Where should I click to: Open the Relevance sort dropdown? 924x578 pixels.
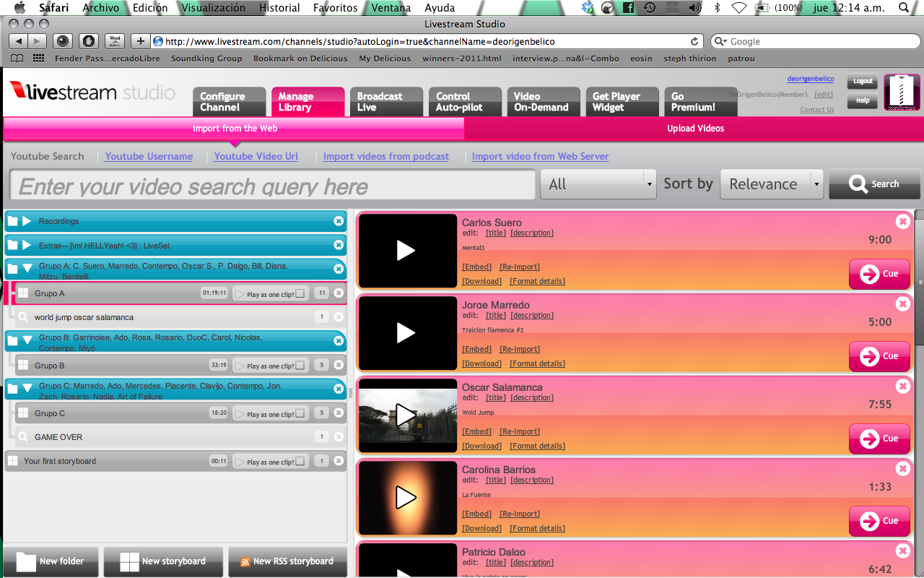click(772, 184)
